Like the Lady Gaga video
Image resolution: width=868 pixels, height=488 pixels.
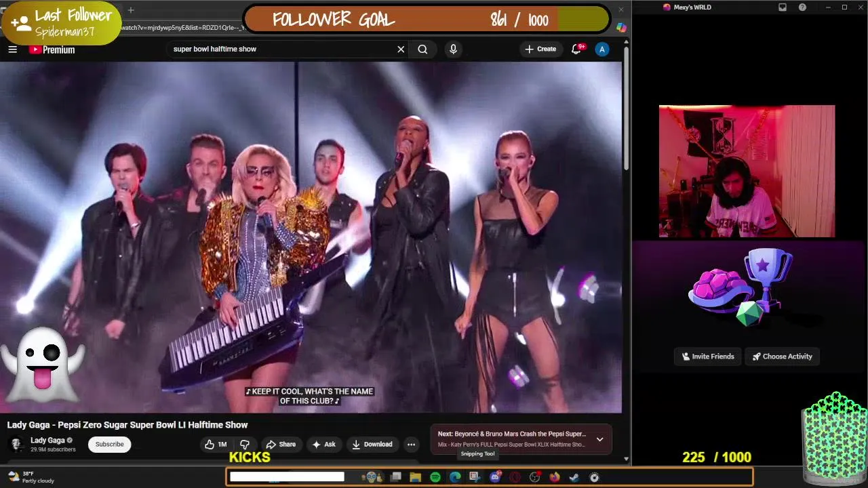pyautogui.click(x=216, y=445)
